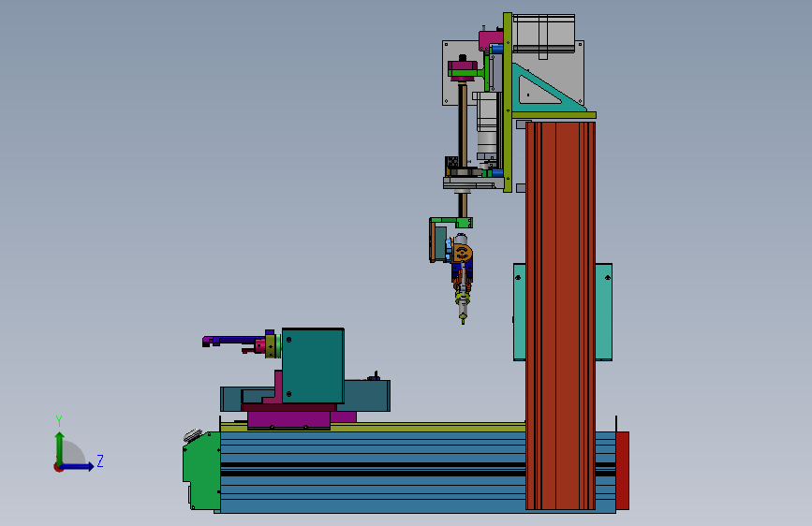
Task: Select the orange round part on tool head
Action: coord(462,254)
